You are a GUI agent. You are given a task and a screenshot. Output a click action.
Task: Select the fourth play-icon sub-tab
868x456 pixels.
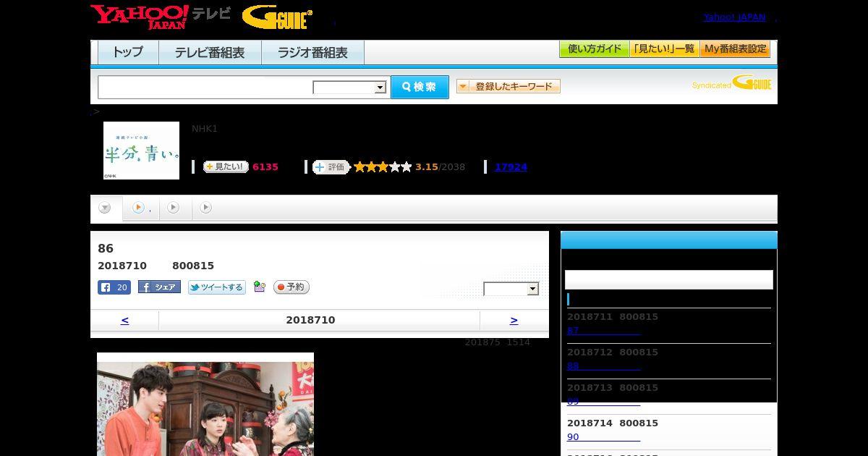[x=206, y=208]
